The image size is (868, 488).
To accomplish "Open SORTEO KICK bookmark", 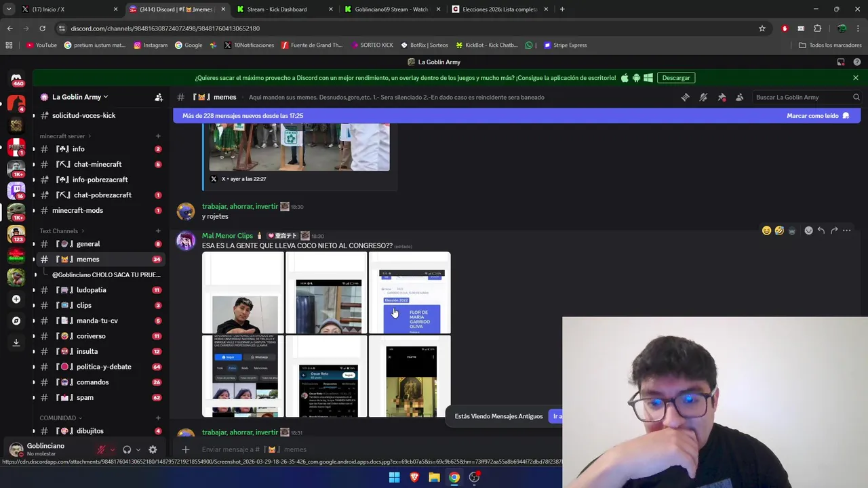I will tap(372, 45).
